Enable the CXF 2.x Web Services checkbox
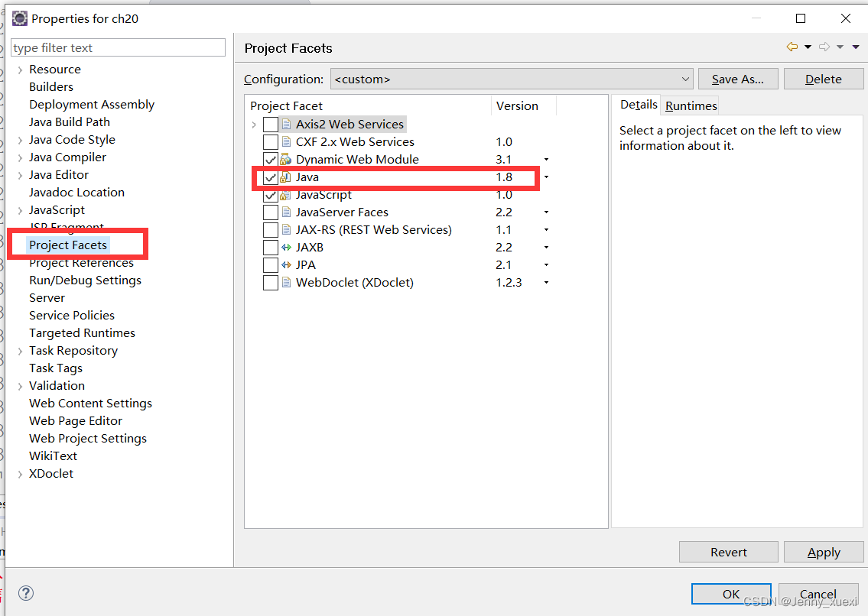 click(271, 141)
